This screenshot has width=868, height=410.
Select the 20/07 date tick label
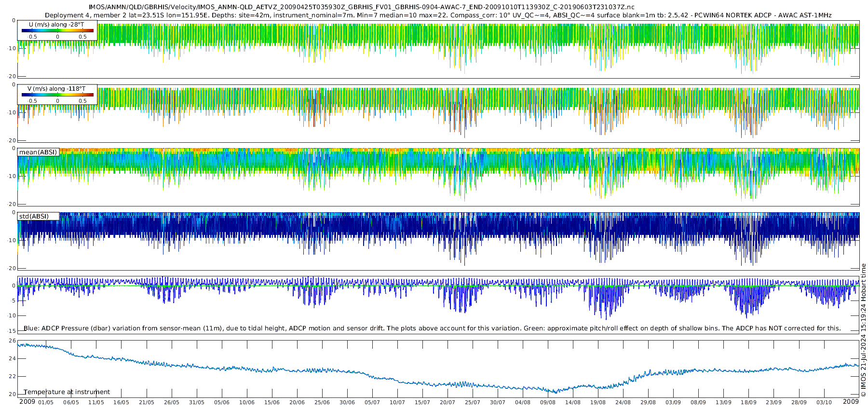click(x=447, y=402)
